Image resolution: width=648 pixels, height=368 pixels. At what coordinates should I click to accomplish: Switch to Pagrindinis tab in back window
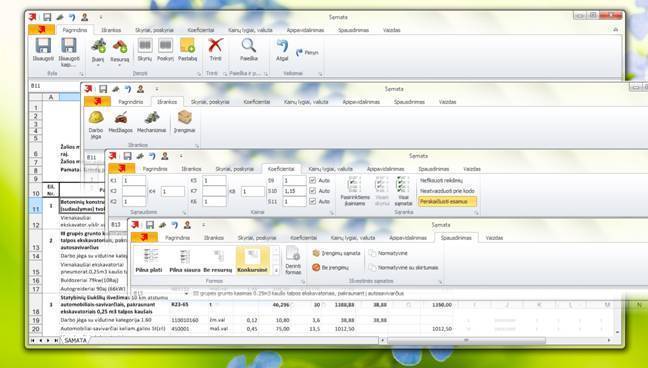click(75, 30)
